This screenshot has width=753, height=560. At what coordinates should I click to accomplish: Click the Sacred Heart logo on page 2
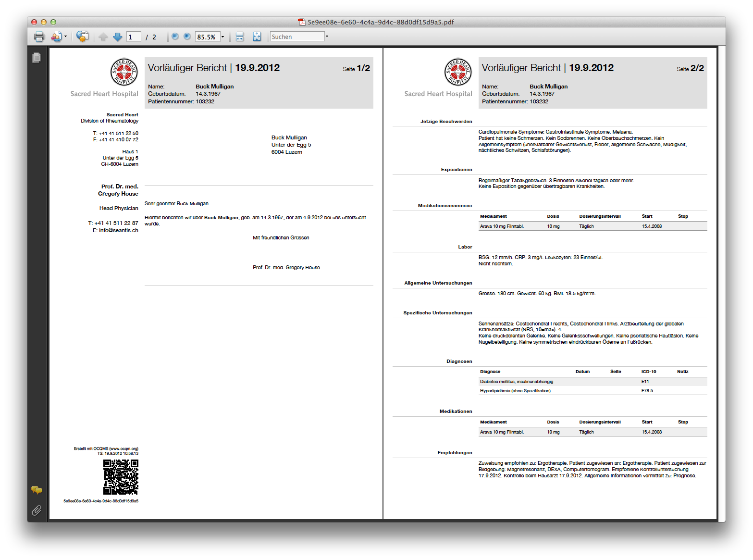point(458,72)
